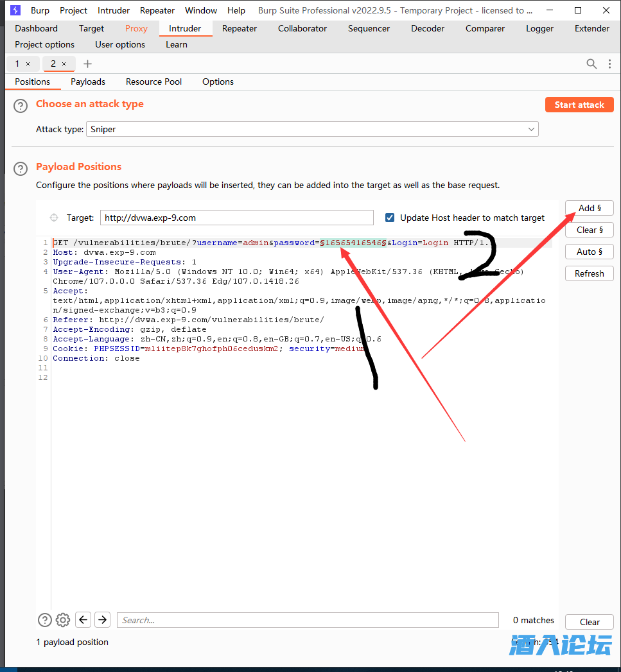Image resolution: width=621 pixels, height=672 pixels.
Task: Add a new Intruder tab with plus icon
Action: pos(87,64)
